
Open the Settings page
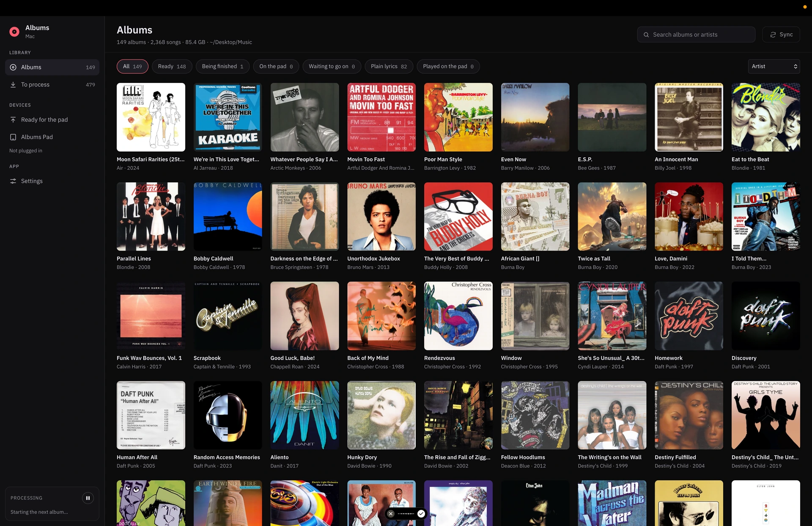(52, 181)
